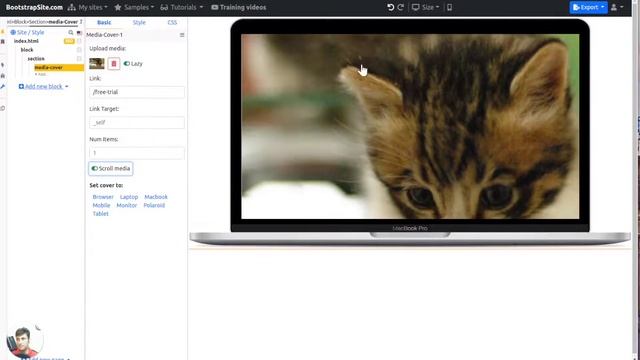Set cover to Mobile
The width and height of the screenshot is (640, 360).
click(101, 205)
